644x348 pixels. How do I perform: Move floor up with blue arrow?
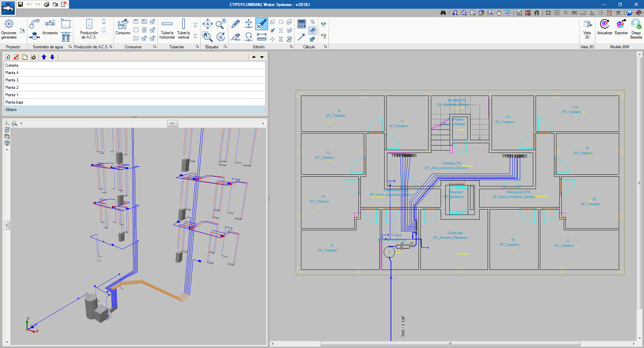[44, 57]
